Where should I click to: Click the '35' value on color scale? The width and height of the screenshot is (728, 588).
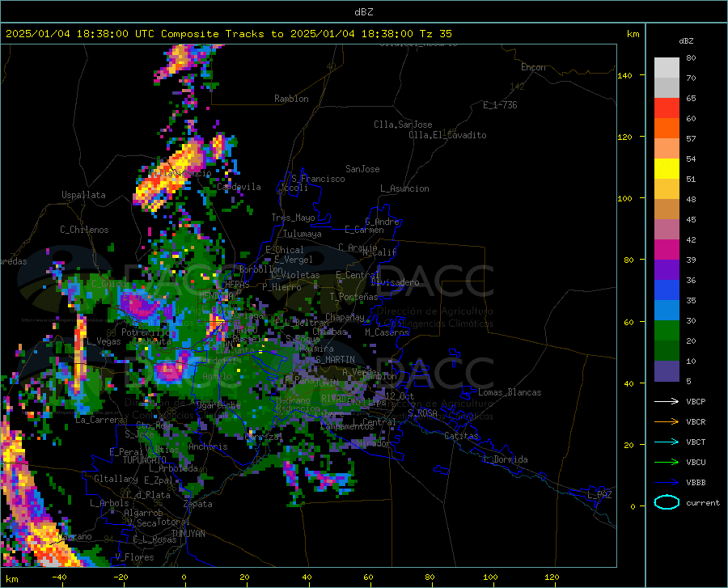tap(691, 300)
